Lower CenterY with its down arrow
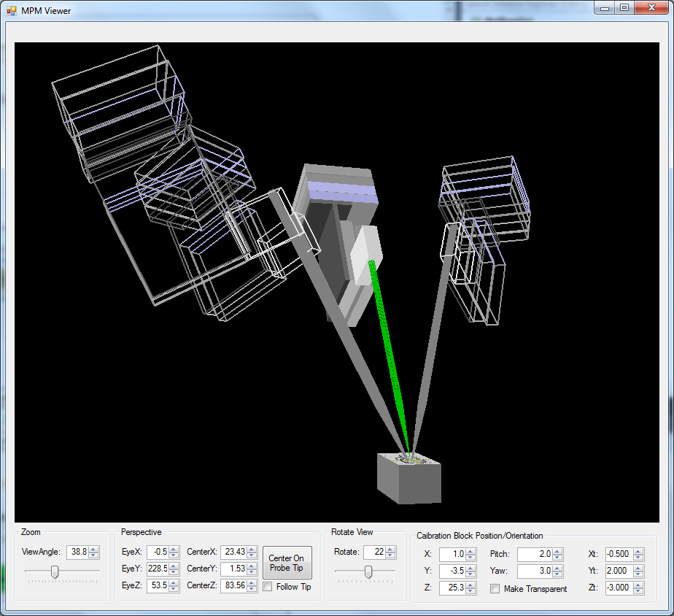The width and height of the screenshot is (674, 616). (x=252, y=571)
